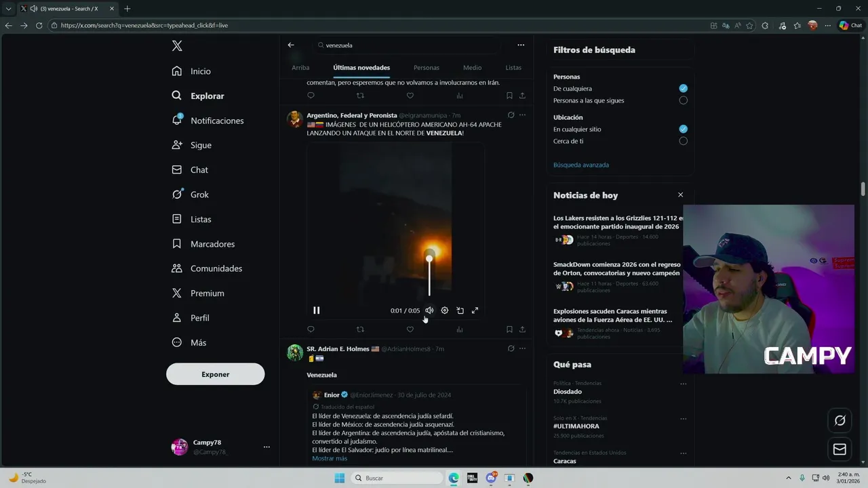This screenshot has width=868, height=488.
Task: Reply to Argentino Federal y Peronista post
Action: 311,329
